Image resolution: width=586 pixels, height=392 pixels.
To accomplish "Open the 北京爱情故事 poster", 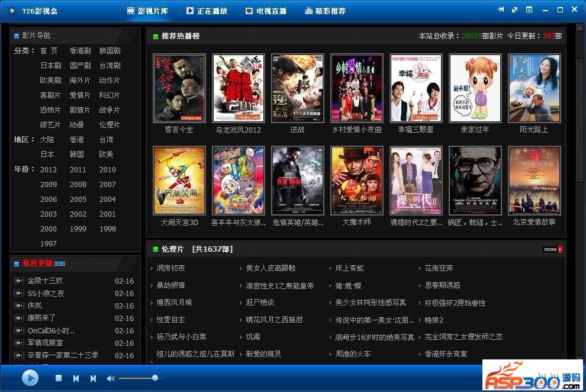I will click(535, 181).
